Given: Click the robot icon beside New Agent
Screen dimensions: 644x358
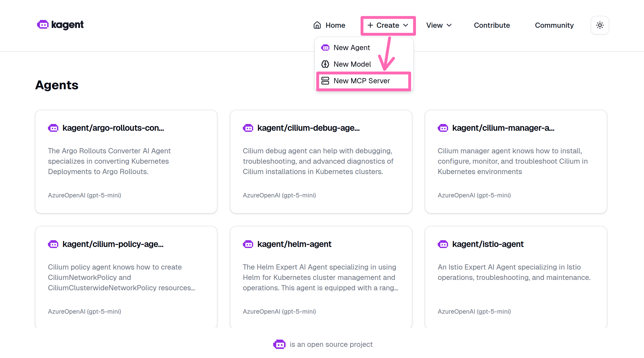Looking at the screenshot, I should pos(325,47).
